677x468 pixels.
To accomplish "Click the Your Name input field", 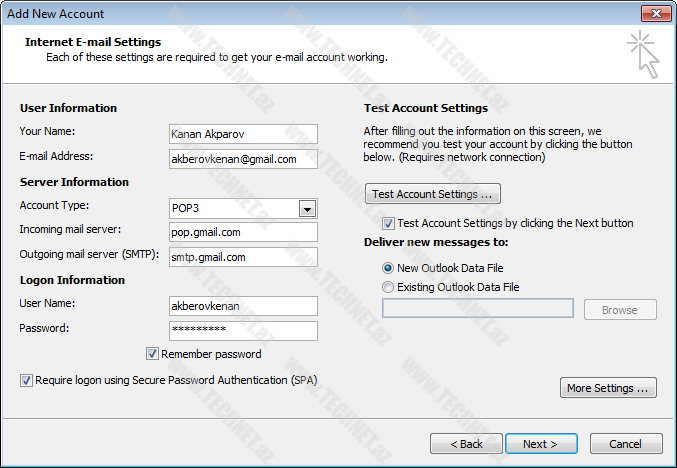I will (243, 134).
